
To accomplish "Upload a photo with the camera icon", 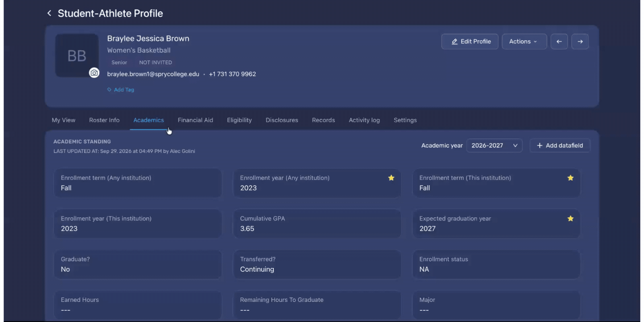I will point(94,73).
